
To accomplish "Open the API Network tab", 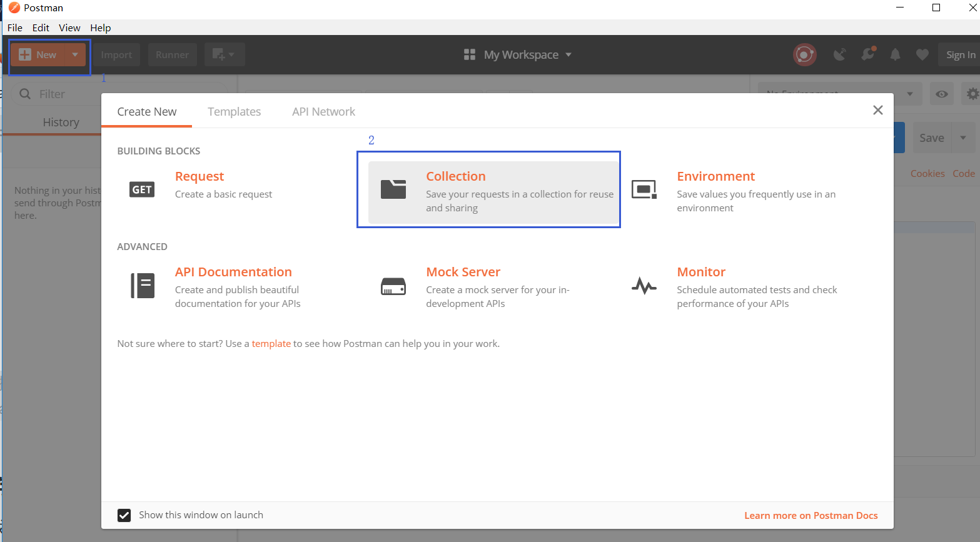I will click(323, 111).
